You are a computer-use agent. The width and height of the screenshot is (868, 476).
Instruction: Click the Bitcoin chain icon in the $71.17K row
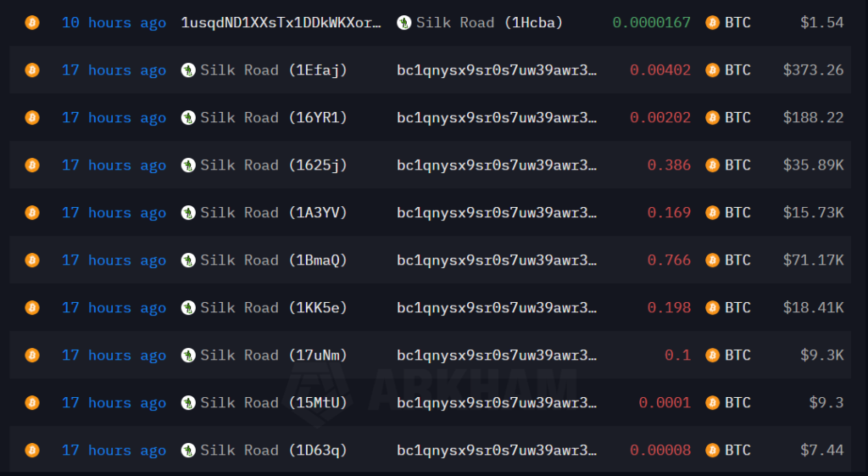32,260
